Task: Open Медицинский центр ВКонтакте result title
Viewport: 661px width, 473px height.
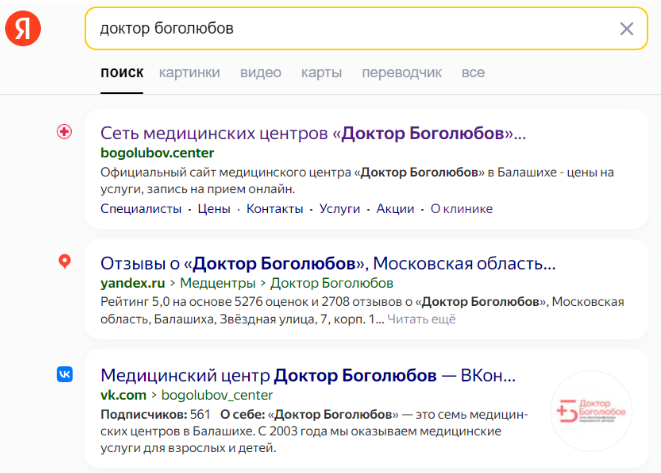Action: [308, 375]
